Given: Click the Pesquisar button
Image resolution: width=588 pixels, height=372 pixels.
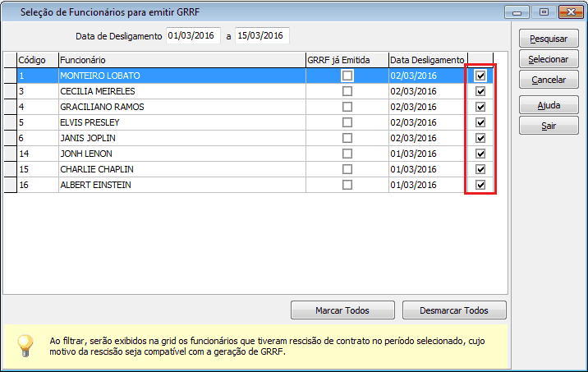Looking at the screenshot, I should [x=549, y=39].
